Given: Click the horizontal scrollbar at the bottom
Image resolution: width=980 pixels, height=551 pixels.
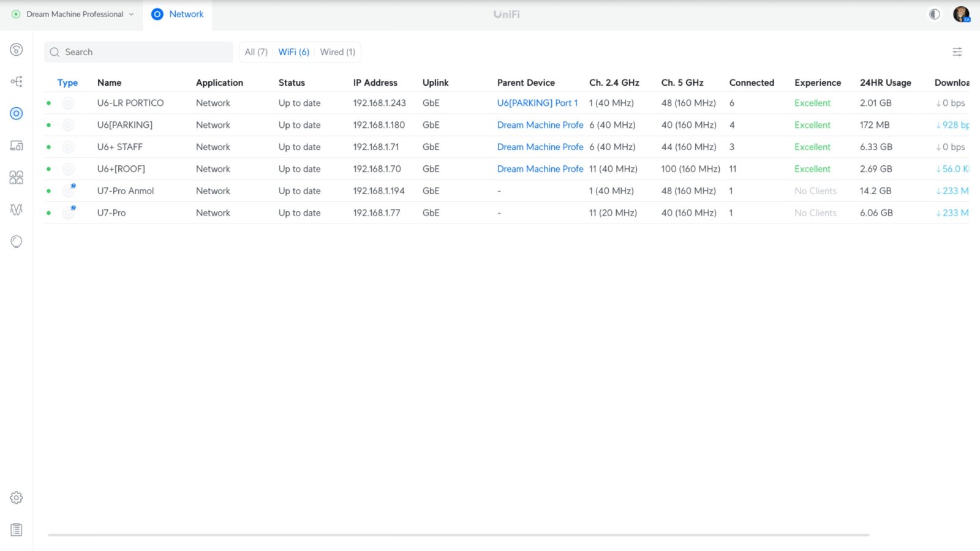Looking at the screenshot, I should (x=459, y=535).
